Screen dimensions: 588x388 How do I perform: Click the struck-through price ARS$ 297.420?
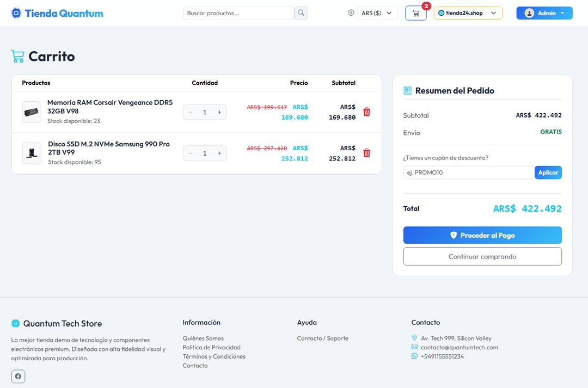pos(267,149)
